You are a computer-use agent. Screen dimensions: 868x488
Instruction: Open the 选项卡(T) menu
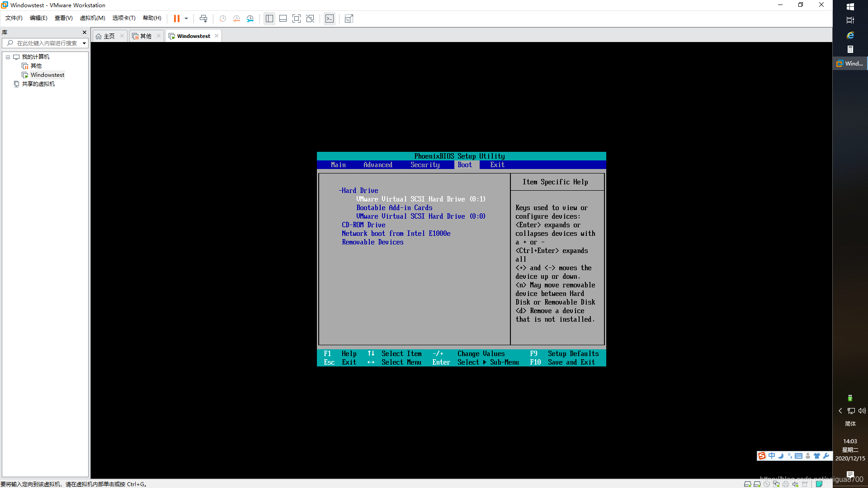pos(124,18)
